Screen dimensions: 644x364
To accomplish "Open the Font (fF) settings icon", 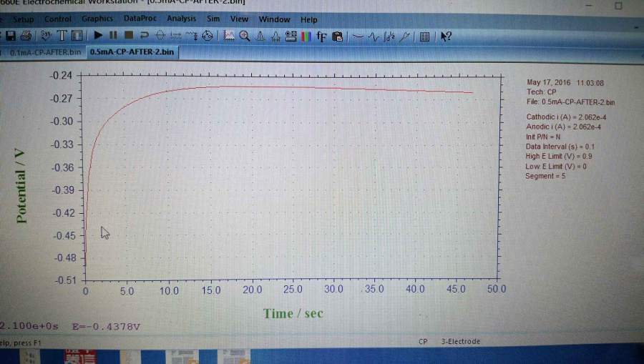I will pos(321,37).
